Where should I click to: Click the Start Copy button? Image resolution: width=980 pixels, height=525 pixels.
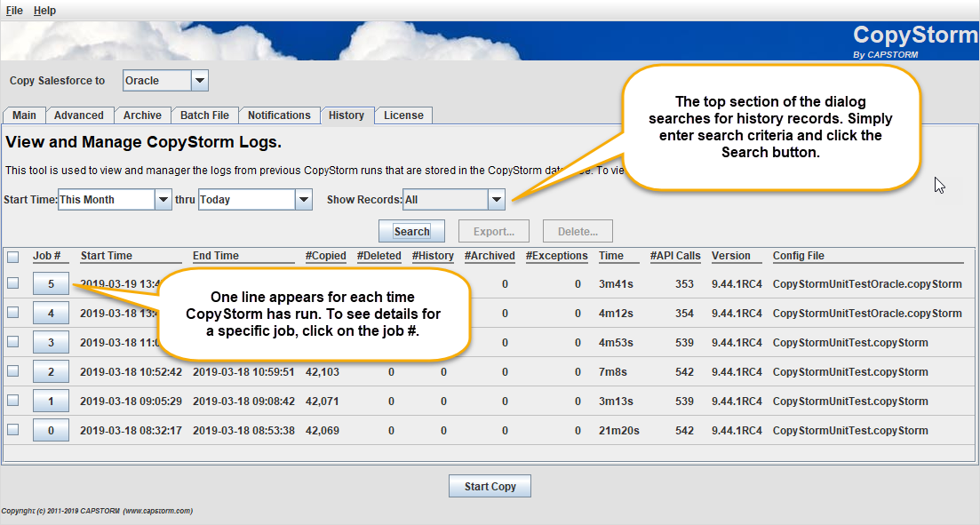490,486
